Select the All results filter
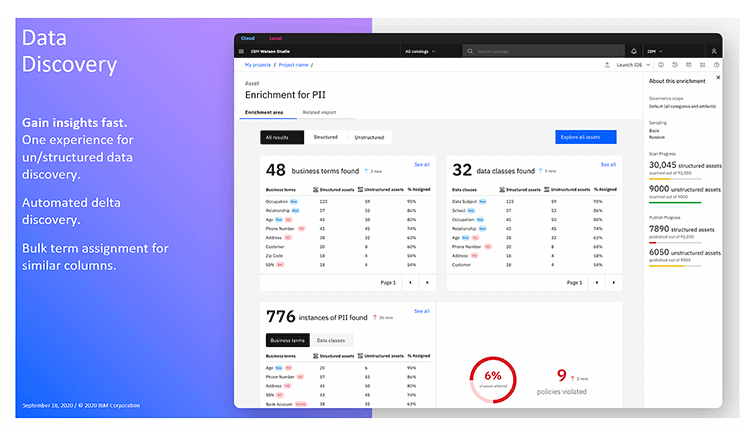This screenshot has height=429, width=744. pyautogui.click(x=282, y=137)
